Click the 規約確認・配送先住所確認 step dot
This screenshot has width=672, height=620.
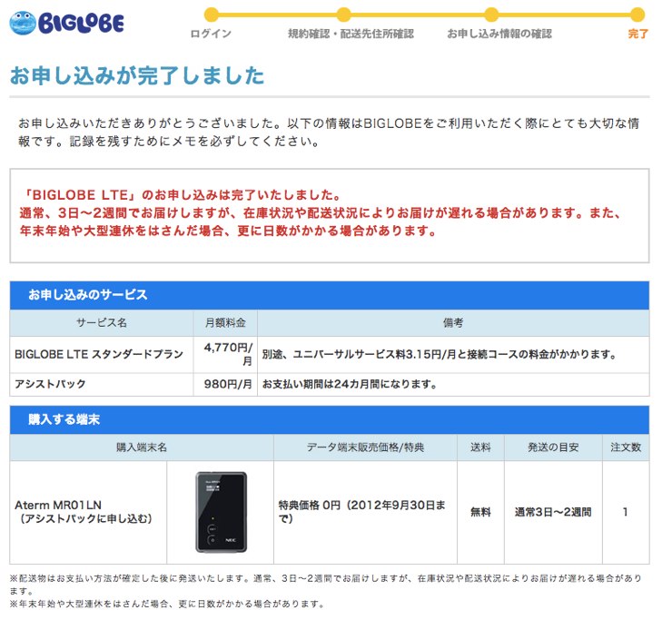click(x=343, y=15)
